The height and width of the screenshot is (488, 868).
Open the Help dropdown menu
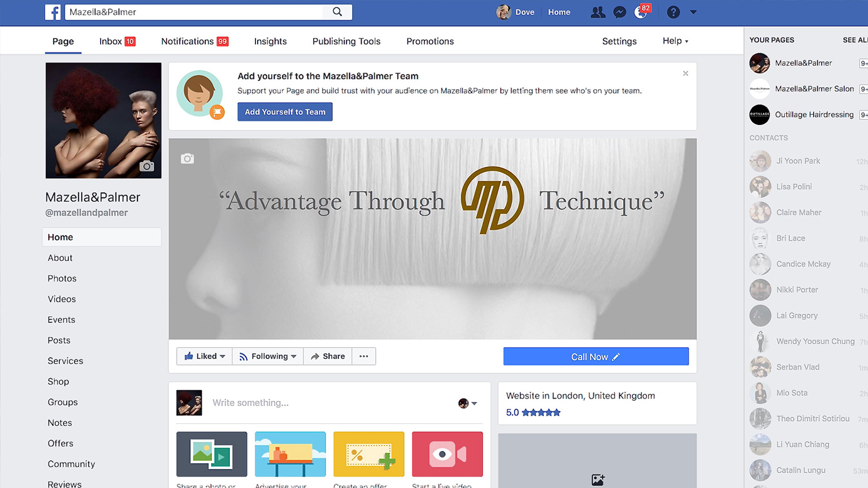click(675, 41)
